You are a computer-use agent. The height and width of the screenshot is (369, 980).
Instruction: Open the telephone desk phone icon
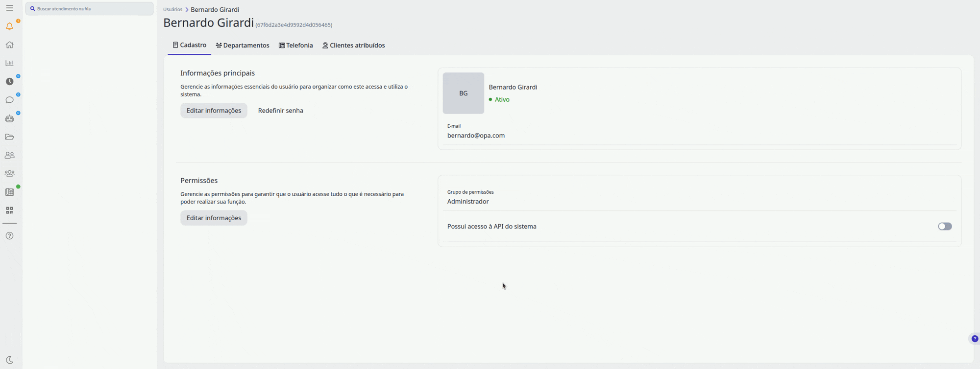pyautogui.click(x=9, y=192)
